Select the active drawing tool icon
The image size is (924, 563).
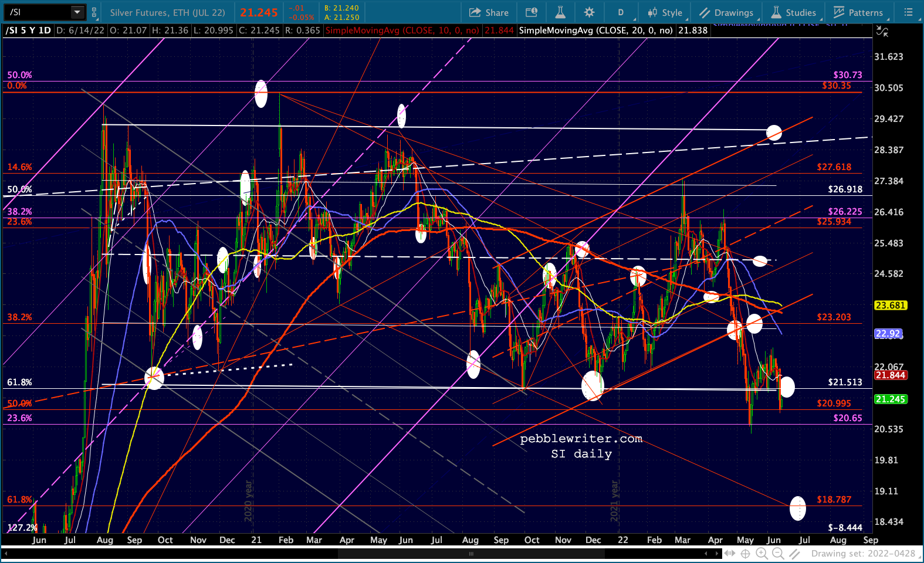(794, 553)
